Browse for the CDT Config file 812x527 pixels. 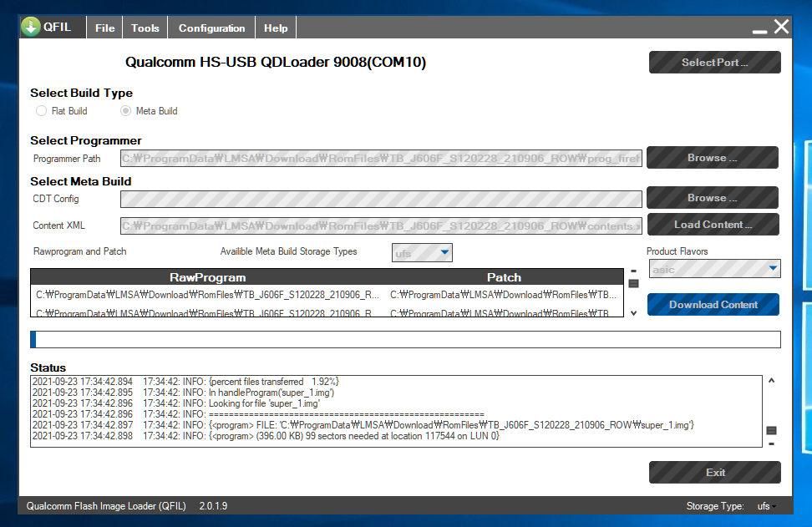(712, 198)
